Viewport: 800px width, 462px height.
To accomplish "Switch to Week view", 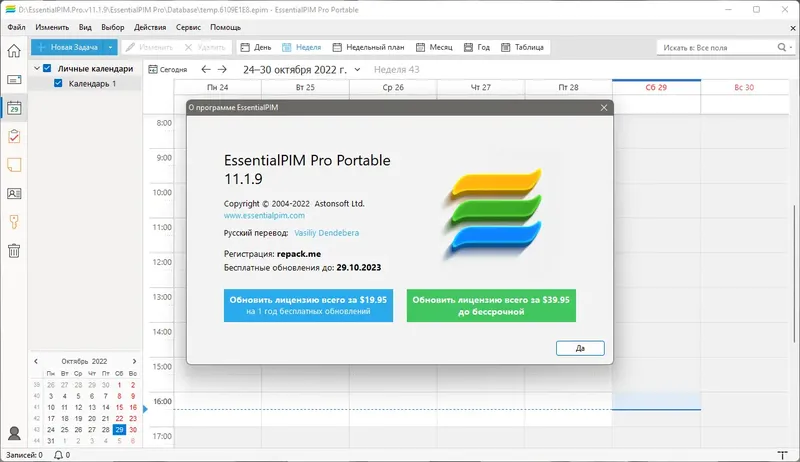I will coord(302,47).
